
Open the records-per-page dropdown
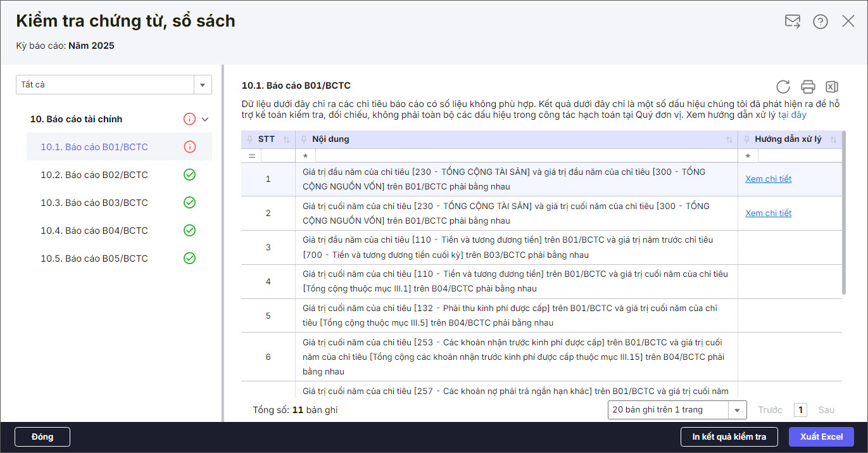737,410
